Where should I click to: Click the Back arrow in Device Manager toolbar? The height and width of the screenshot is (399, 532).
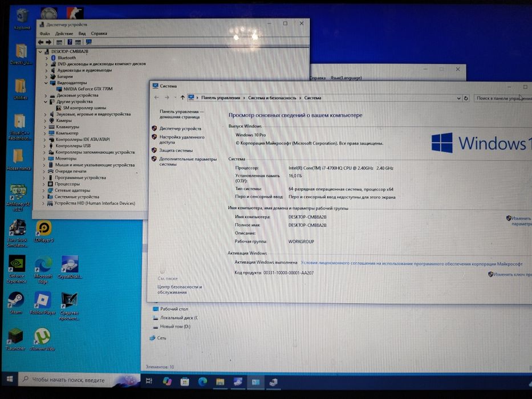pyautogui.click(x=40, y=42)
